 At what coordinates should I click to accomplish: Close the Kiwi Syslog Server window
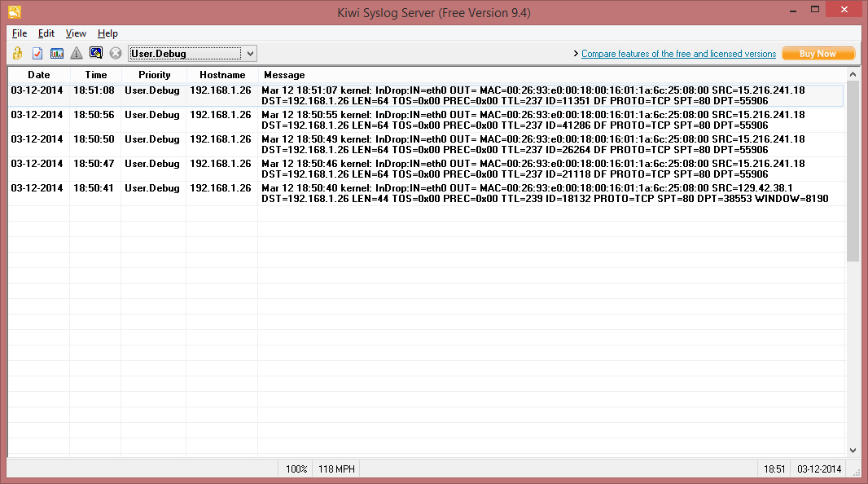844,10
